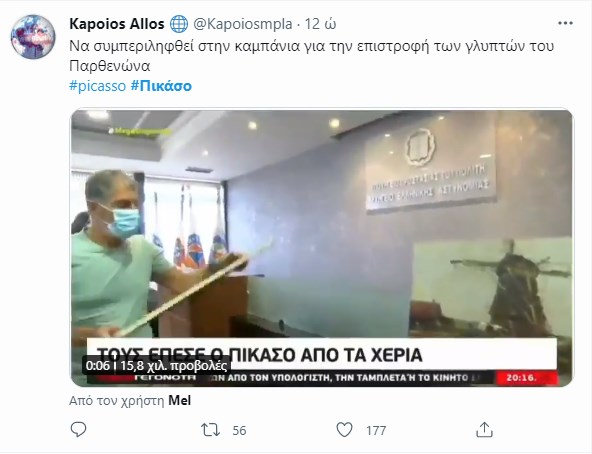
Task: Open Kapoios Allos profile avatar
Action: (33, 37)
